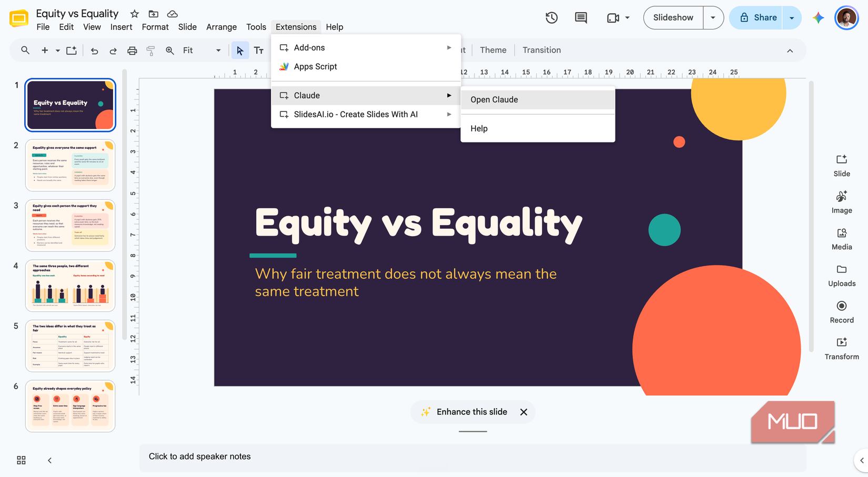This screenshot has width=868, height=477.
Task: Click the search menus magnifier icon
Action: point(25,50)
